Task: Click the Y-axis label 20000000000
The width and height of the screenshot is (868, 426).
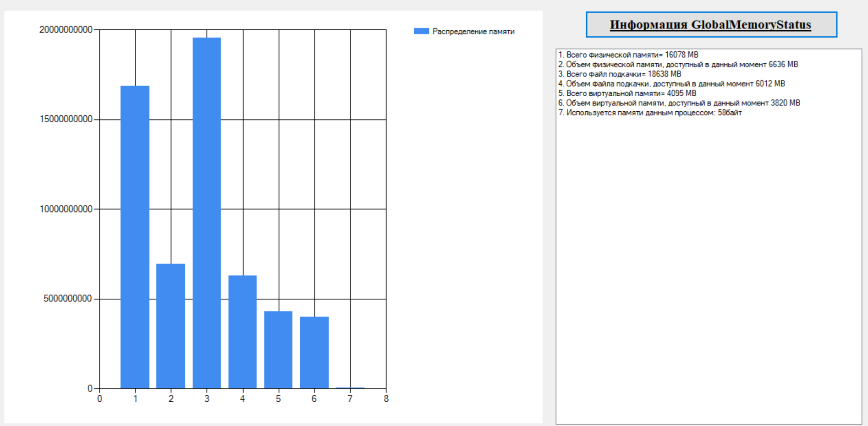Action: pos(66,30)
